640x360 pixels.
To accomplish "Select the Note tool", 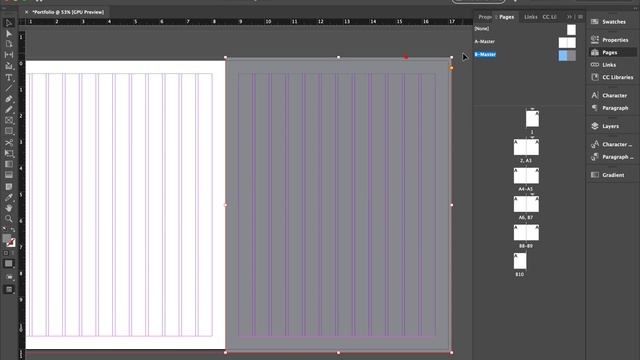I will pos(9,187).
